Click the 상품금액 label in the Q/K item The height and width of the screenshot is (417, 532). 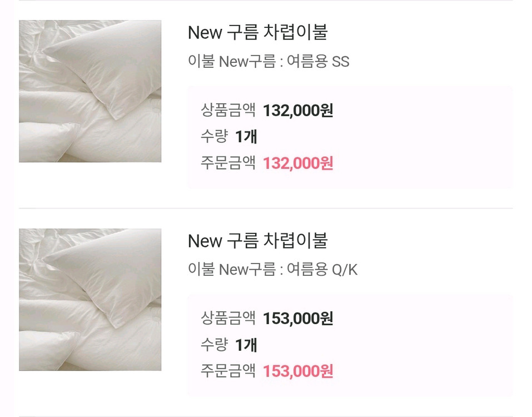[x=228, y=319]
